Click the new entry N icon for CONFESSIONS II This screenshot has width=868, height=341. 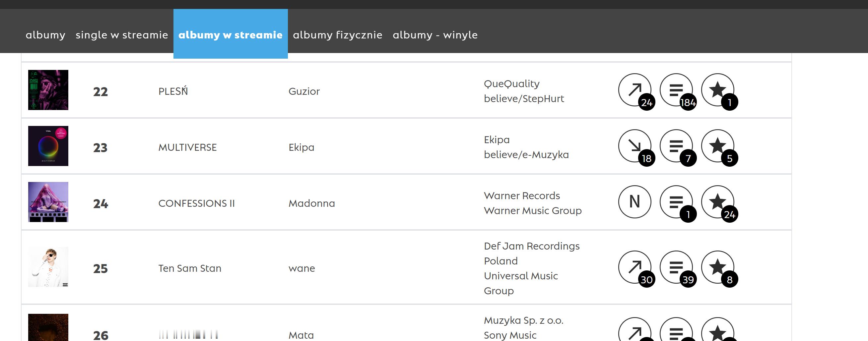pos(635,202)
